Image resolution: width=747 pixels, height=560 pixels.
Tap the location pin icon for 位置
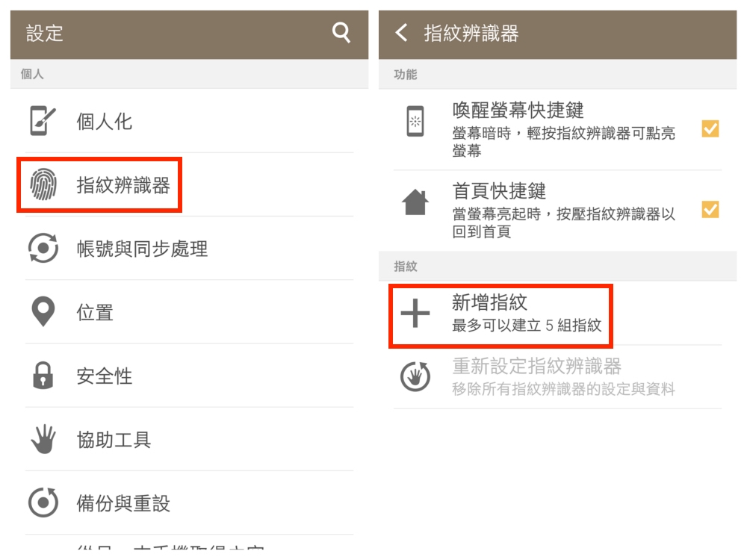coord(43,311)
